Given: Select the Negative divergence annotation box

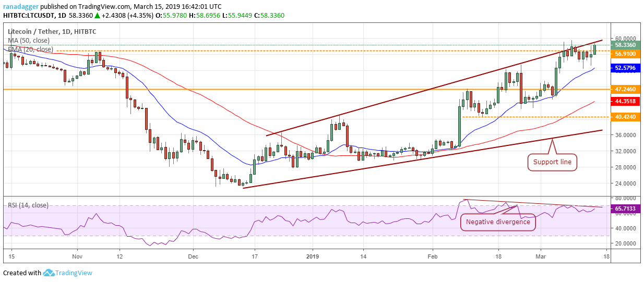Looking at the screenshot, I should (498, 222).
